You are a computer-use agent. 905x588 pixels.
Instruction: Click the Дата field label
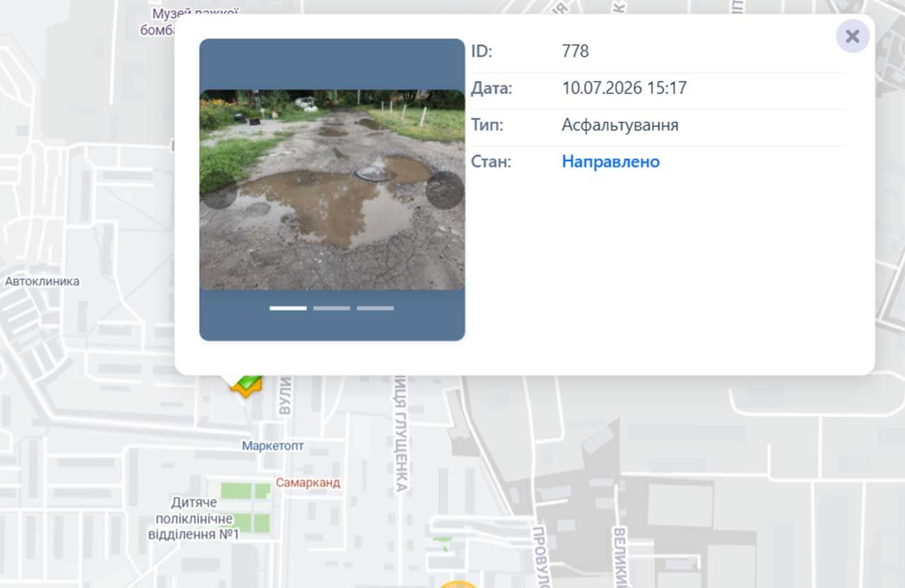tap(491, 89)
